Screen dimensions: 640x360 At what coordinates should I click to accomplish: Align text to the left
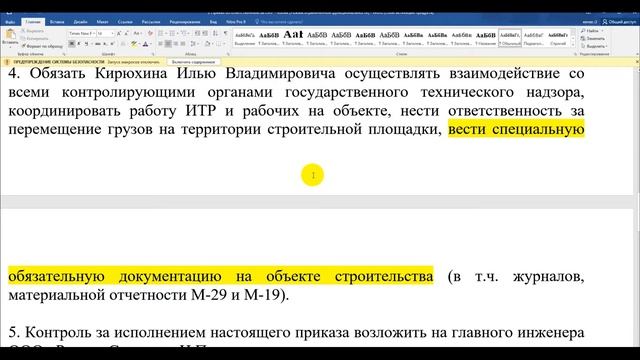pyautogui.click(x=160, y=44)
